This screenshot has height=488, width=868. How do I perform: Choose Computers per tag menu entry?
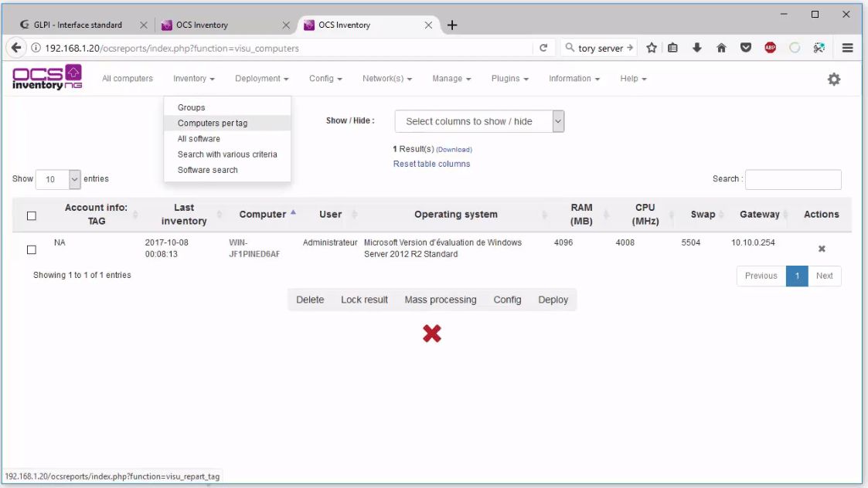point(227,123)
